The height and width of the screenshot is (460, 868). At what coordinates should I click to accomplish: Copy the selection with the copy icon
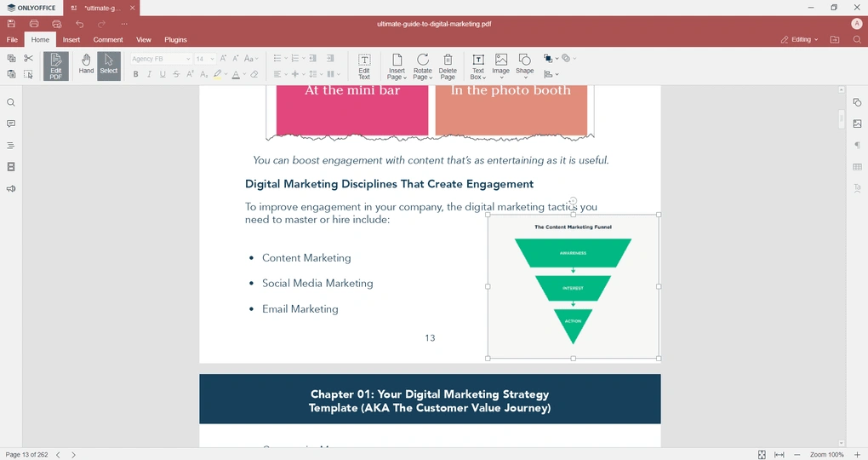pos(11,58)
